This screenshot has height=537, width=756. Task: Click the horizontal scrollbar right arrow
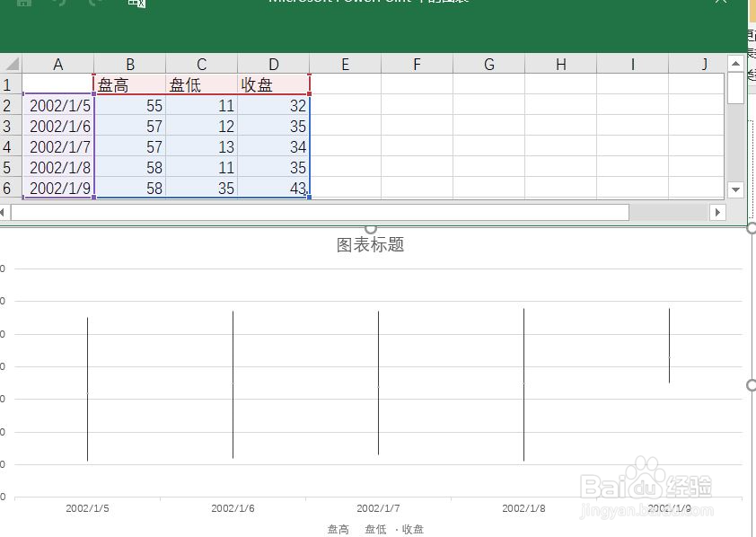[x=716, y=212]
